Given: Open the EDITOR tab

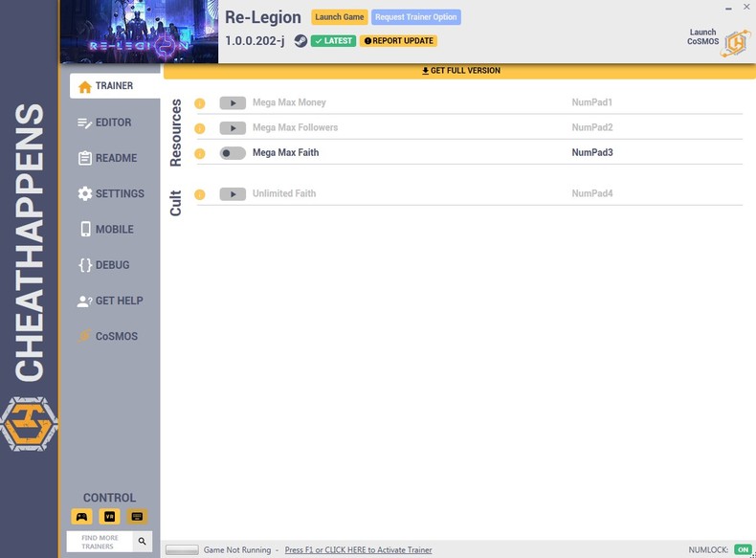Looking at the screenshot, I should coord(113,123).
